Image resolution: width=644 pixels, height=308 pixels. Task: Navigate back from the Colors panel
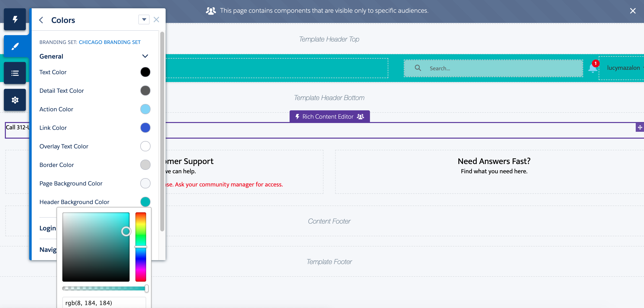click(41, 20)
